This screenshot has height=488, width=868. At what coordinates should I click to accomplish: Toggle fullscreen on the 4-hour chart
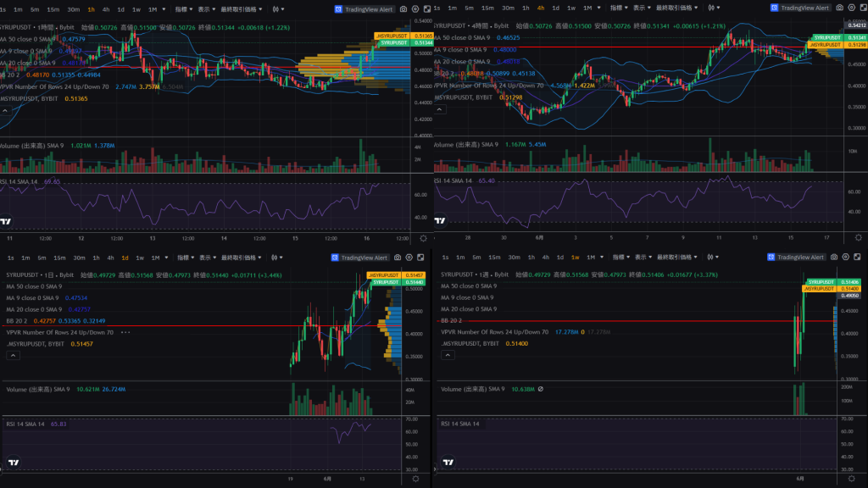(x=863, y=8)
